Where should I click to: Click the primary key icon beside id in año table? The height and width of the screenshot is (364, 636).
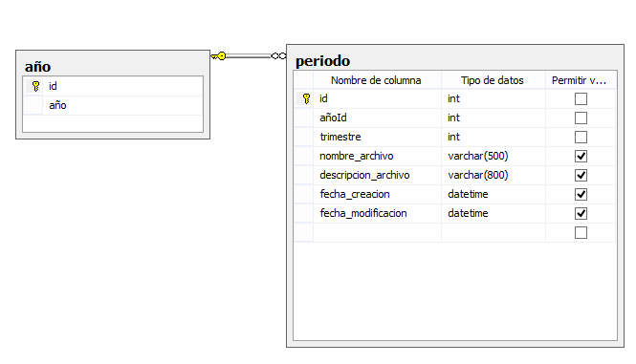pyautogui.click(x=35, y=86)
